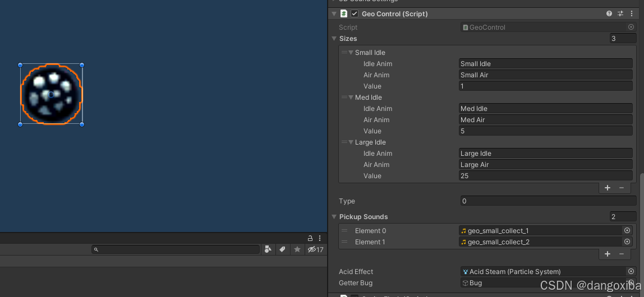
Task: Click the Geo Control script hash icon
Action: 344,13
